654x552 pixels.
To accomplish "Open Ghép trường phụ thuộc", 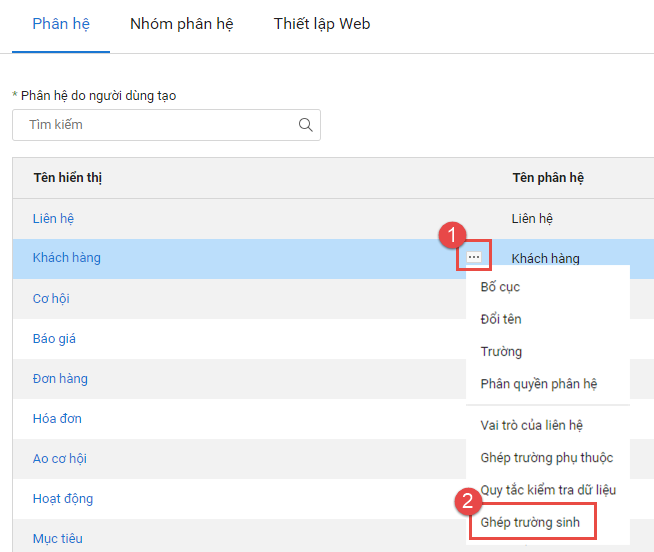I will tap(546, 457).
